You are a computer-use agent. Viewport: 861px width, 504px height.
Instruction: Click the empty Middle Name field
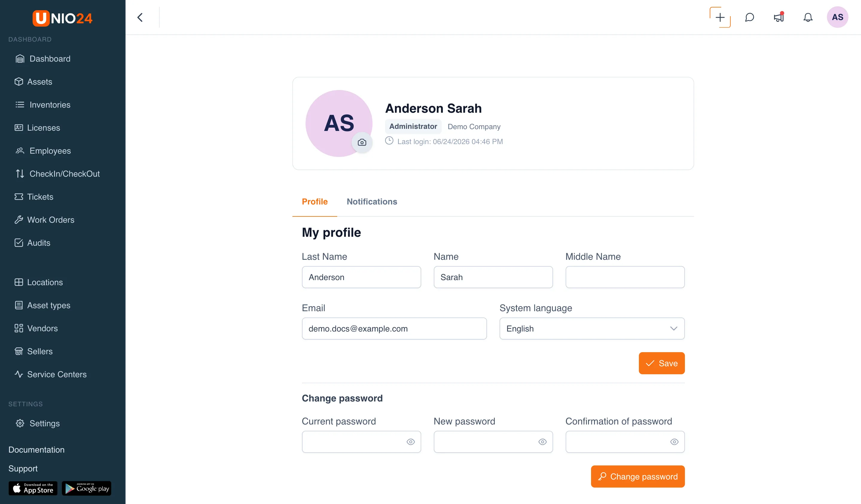(x=625, y=277)
